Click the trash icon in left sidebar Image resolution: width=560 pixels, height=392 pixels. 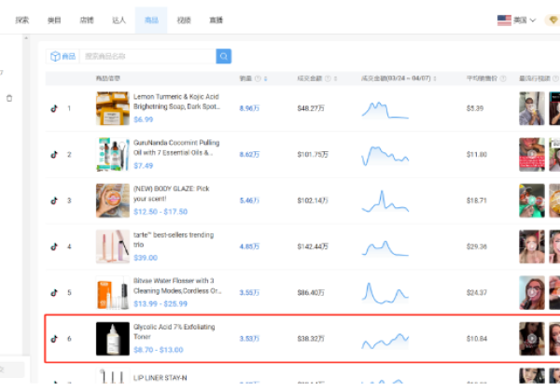coord(9,98)
